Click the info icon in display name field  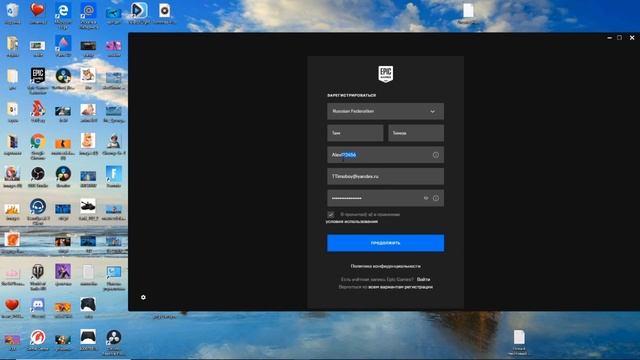pyautogui.click(x=436, y=155)
